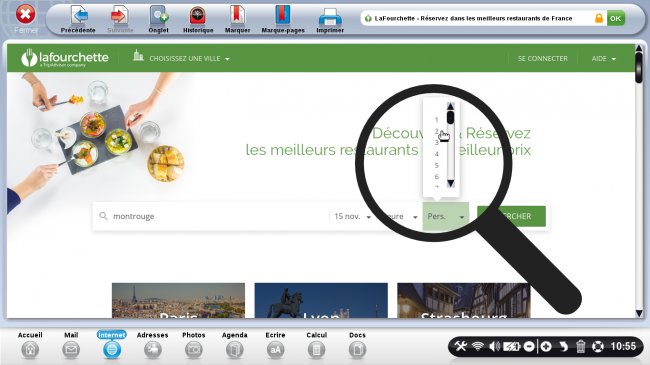Open the Paris city thumbnail
650x365 pixels.
(178, 300)
